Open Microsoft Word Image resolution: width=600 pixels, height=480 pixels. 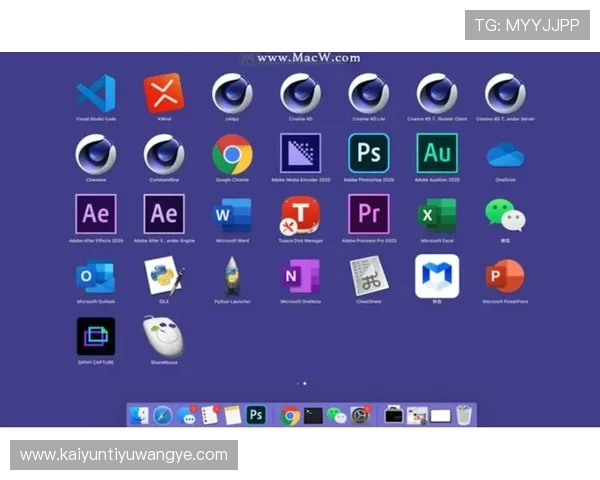pyautogui.click(x=232, y=214)
